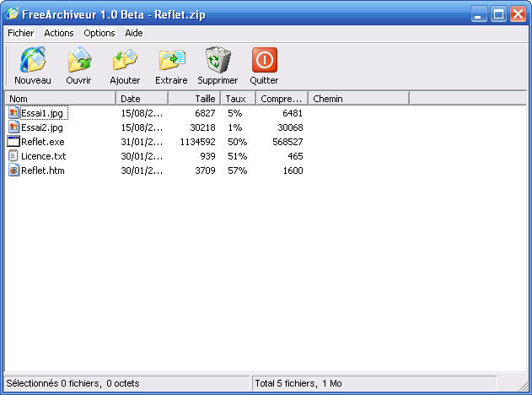Click the FreeArchiveur title bar app icon
This screenshot has width=532, height=395.
pos(12,14)
